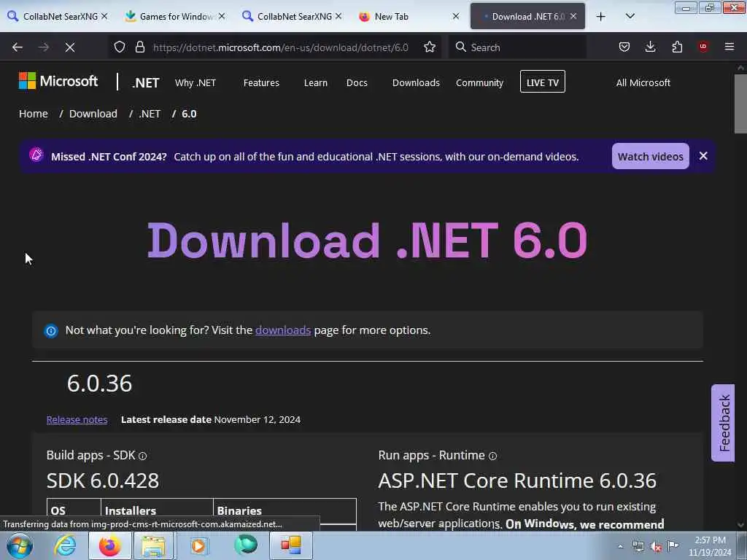The width and height of the screenshot is (747, 560).
Task: Bookmark this page with the star icon
Action: [x=430, y=47]
